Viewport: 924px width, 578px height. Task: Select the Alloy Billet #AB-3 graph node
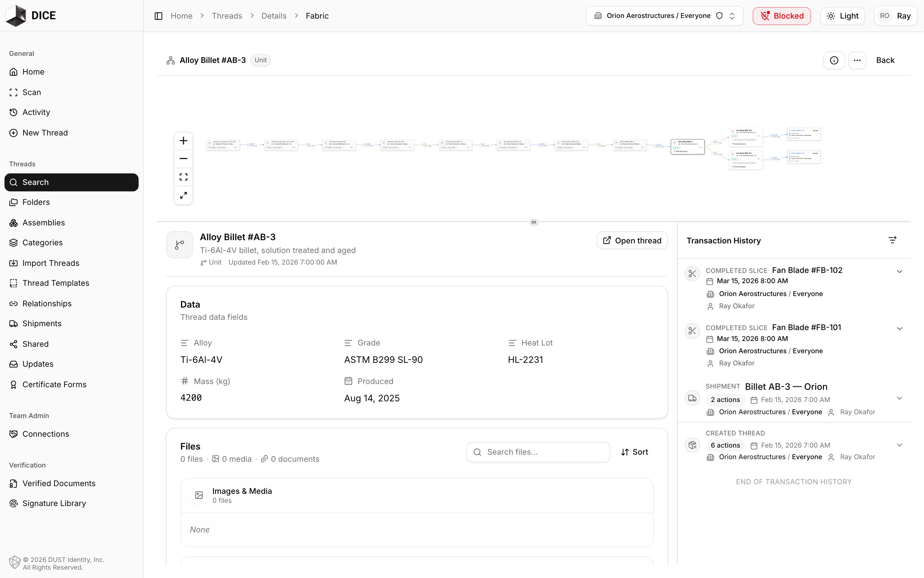click(x=688, y=147)
